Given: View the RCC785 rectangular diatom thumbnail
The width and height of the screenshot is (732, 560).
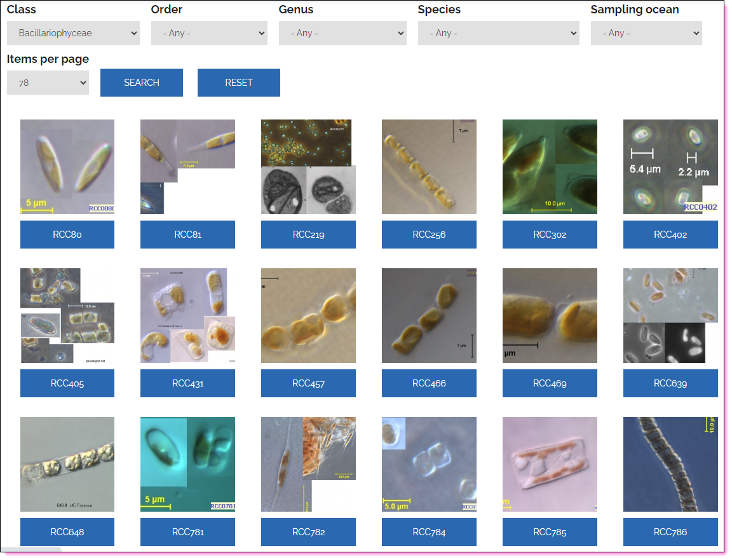Looking at the screenshot, I should [550, 464].
